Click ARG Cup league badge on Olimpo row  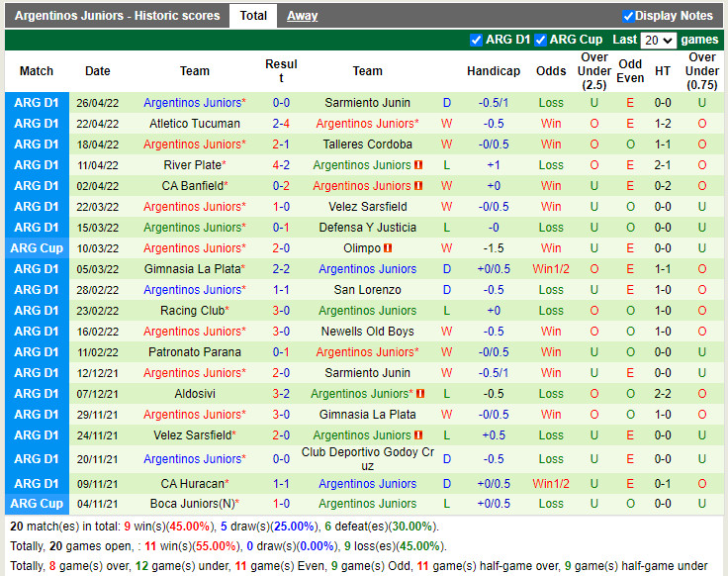(x=37, y=248)
